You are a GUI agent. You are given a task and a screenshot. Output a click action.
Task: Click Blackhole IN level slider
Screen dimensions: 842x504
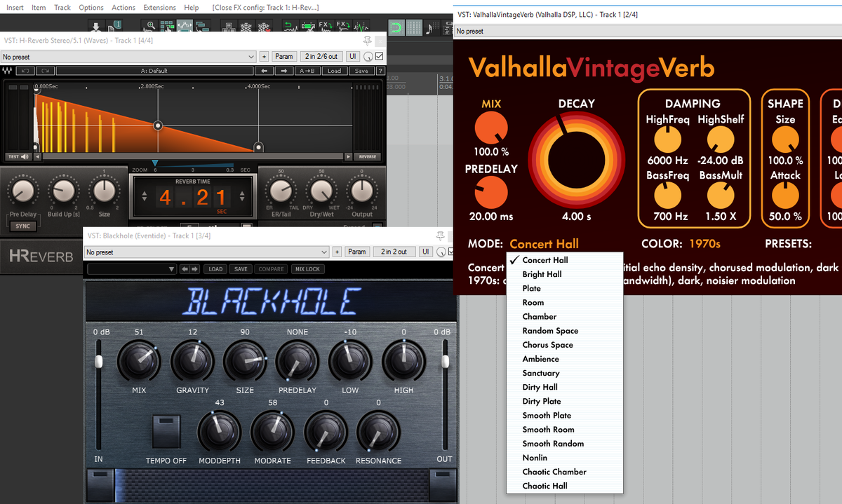99,361
